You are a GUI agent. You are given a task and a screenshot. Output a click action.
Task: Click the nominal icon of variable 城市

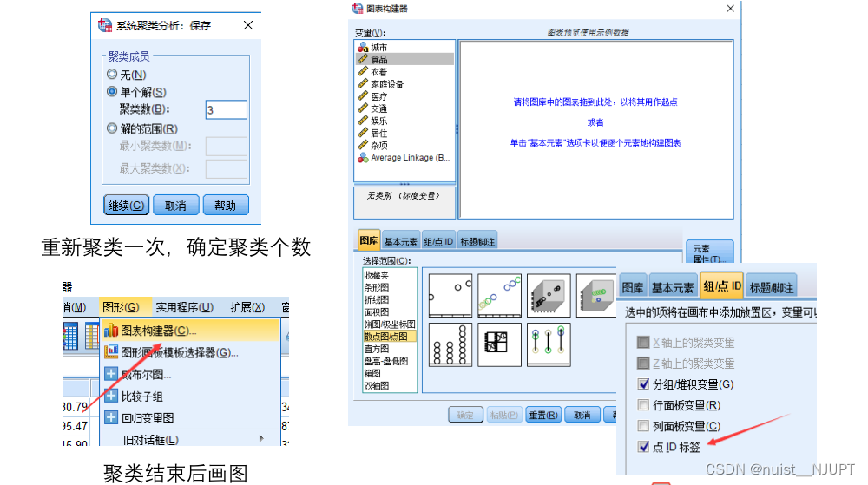click(x=363, y=47)
